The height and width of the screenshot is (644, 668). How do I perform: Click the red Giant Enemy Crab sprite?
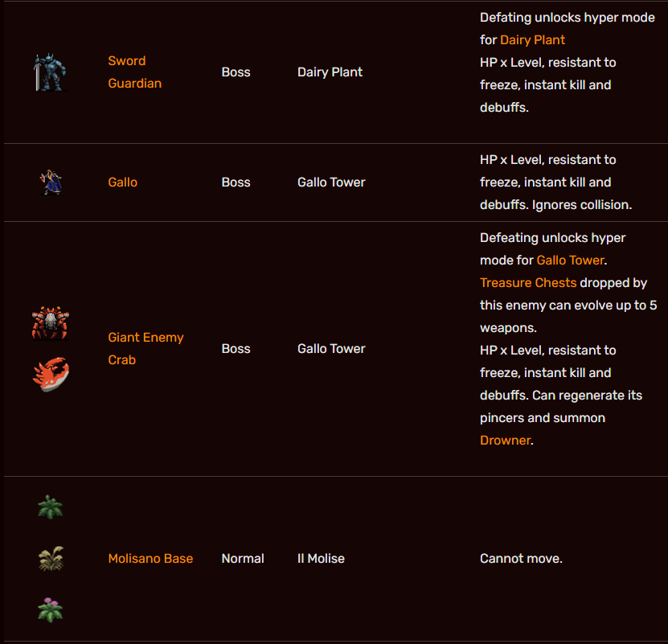pyautogui.click(x=51, y=323)
